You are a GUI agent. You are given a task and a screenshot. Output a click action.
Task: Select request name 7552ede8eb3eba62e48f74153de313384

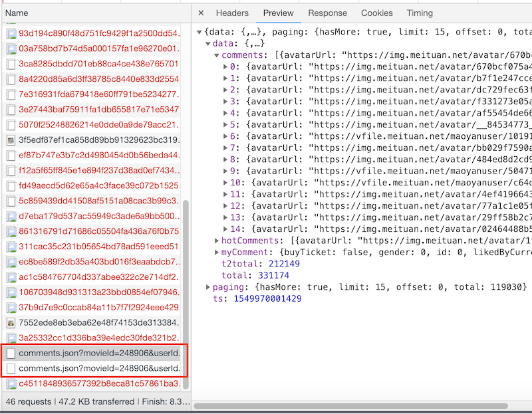tap(99, 322)
